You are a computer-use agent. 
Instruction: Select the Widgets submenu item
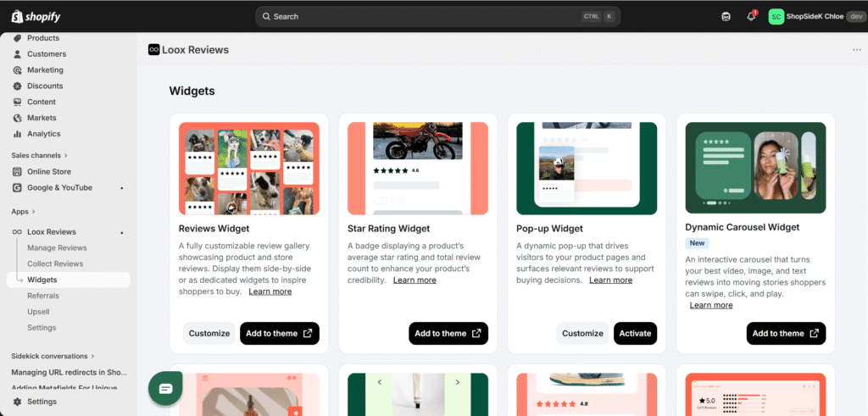[x=68, y=280]
